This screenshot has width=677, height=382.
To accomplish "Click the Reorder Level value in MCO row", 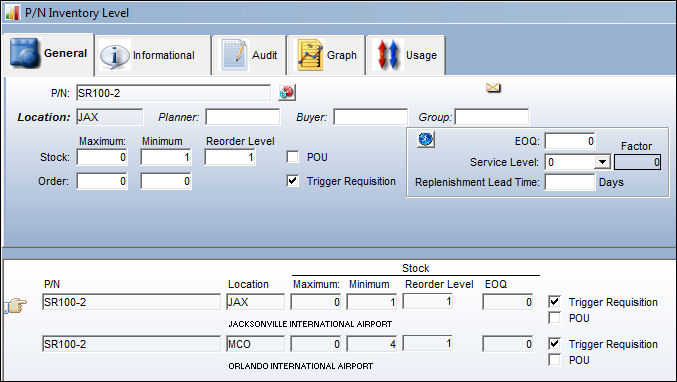I will [427, 344].
